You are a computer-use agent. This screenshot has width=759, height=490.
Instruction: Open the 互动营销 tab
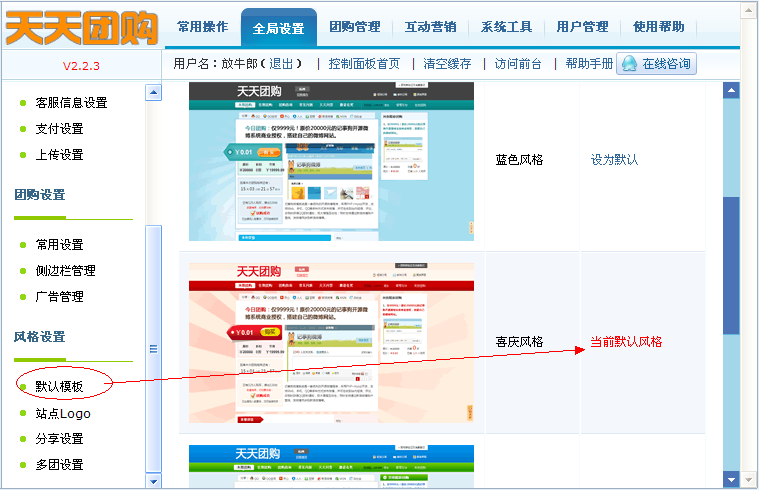(x=430, y=27)
